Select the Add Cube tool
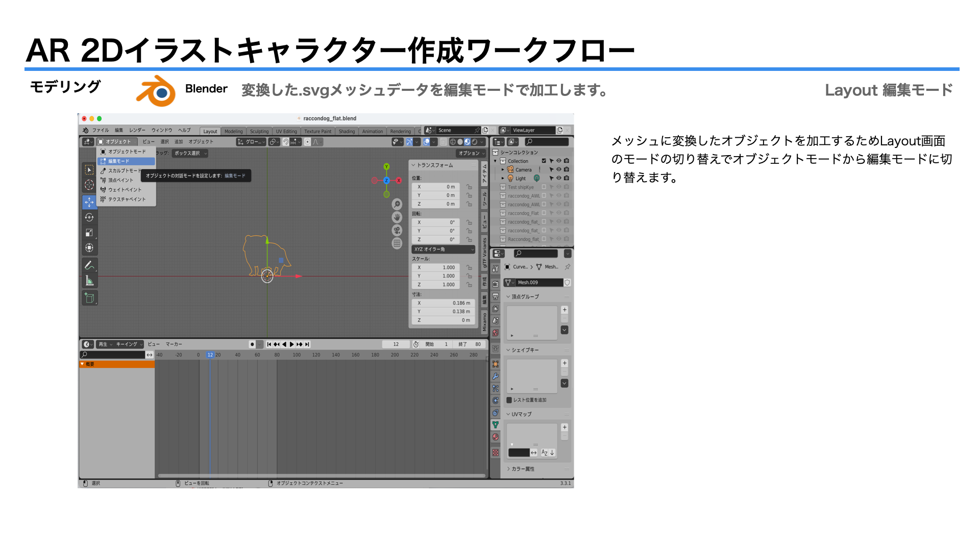 click(89, 298)
